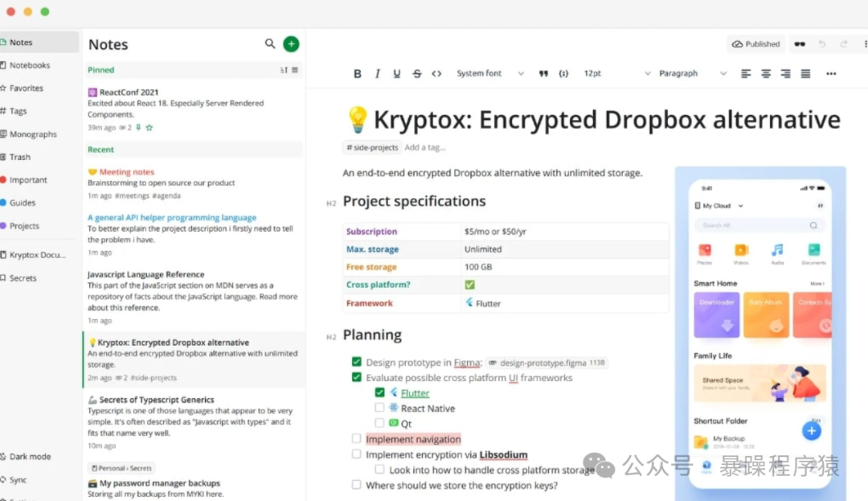Open the Libsodium link
Screen dimensions: 868x501
pos(503,454)
